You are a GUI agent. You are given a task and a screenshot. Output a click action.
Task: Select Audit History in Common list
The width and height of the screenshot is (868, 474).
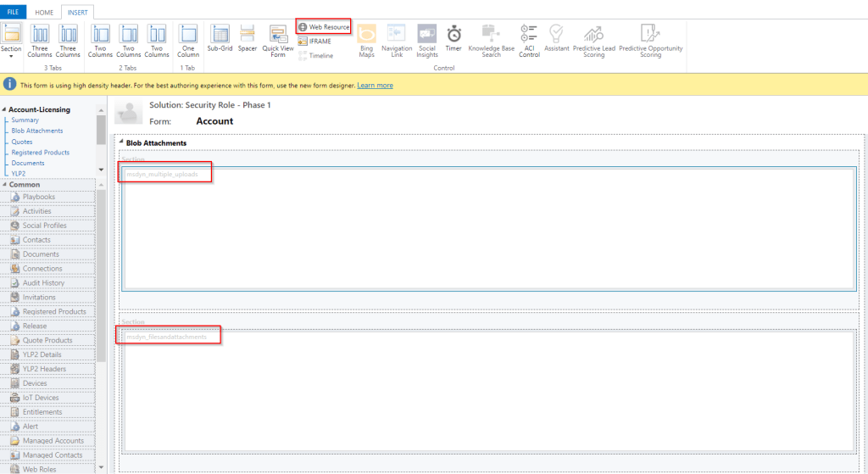pos(43,283)
